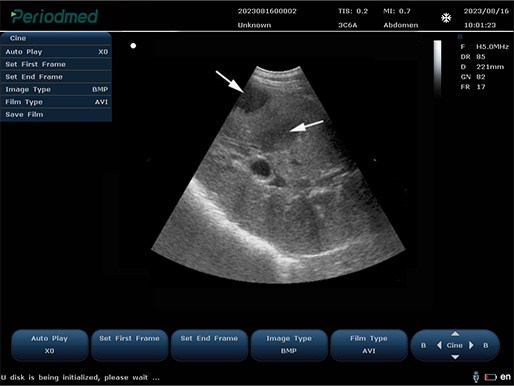Click the freeze snowflake icon
The image size is (514, 386).
(x=446, y=18)
